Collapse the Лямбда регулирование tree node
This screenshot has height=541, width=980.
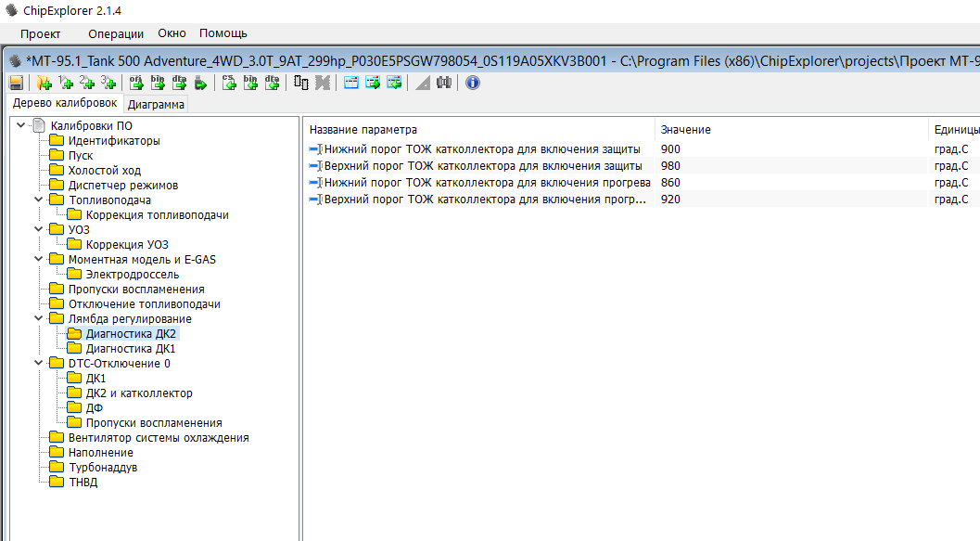point(38,319)
